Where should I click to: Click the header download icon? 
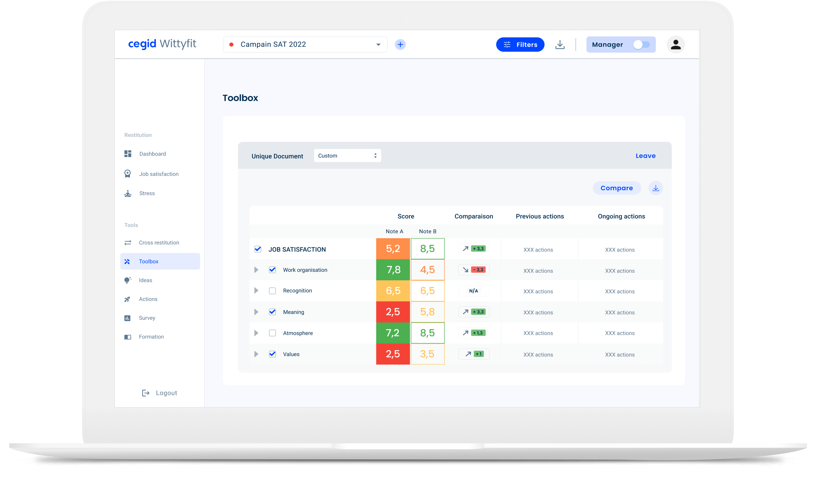(x=560, y=45)
